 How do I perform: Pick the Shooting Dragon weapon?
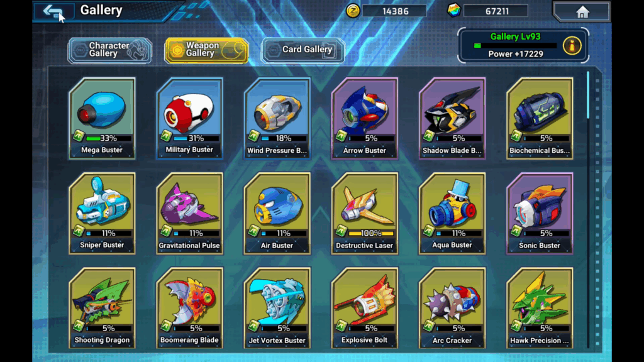coord(102,308)
